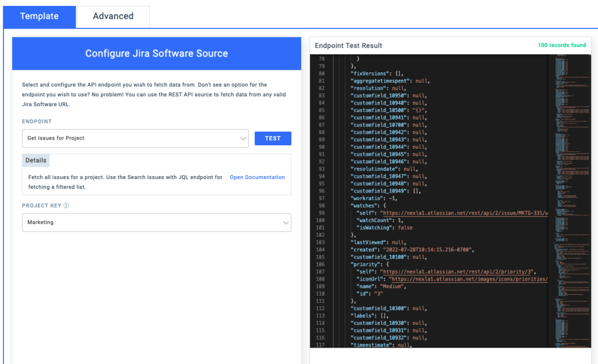This screenshot has width=598, height=364.
Task: Open the Advanced tab
Action: point(113,16)
